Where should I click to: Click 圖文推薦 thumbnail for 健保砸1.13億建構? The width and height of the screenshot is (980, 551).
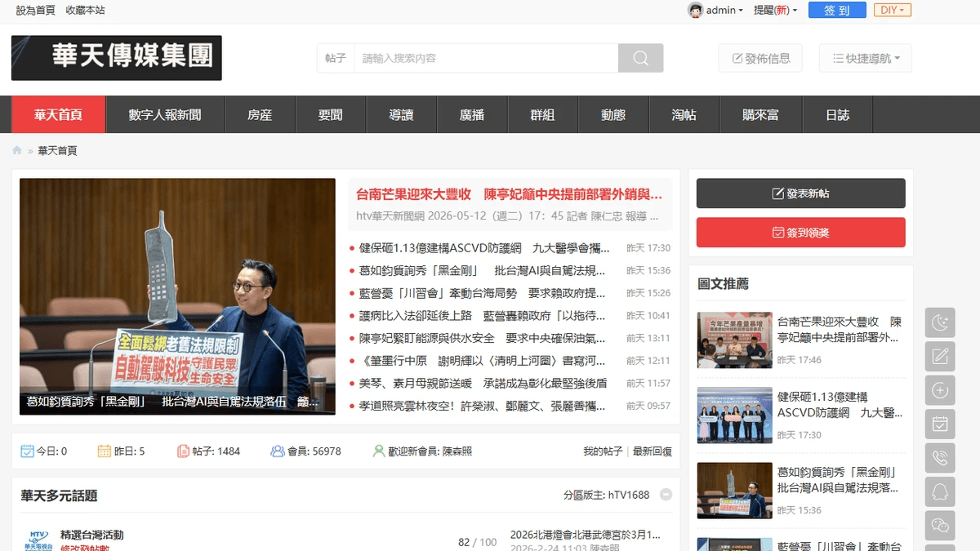[x=734, y=415]
